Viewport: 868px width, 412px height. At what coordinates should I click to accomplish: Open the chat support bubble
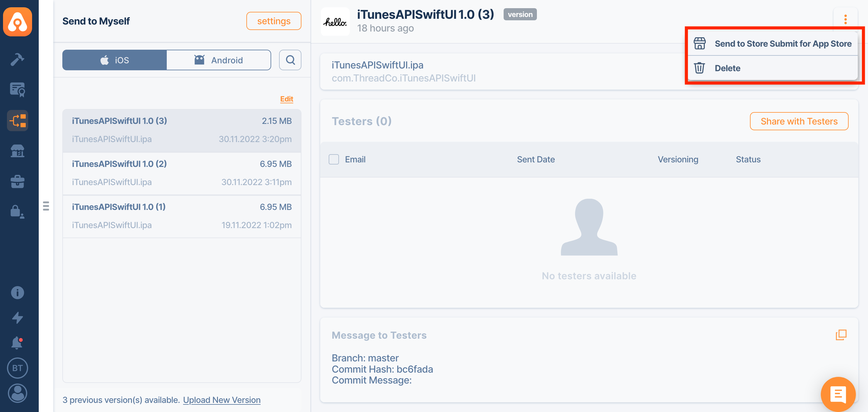pyautogui.click(x=838, y=394)
